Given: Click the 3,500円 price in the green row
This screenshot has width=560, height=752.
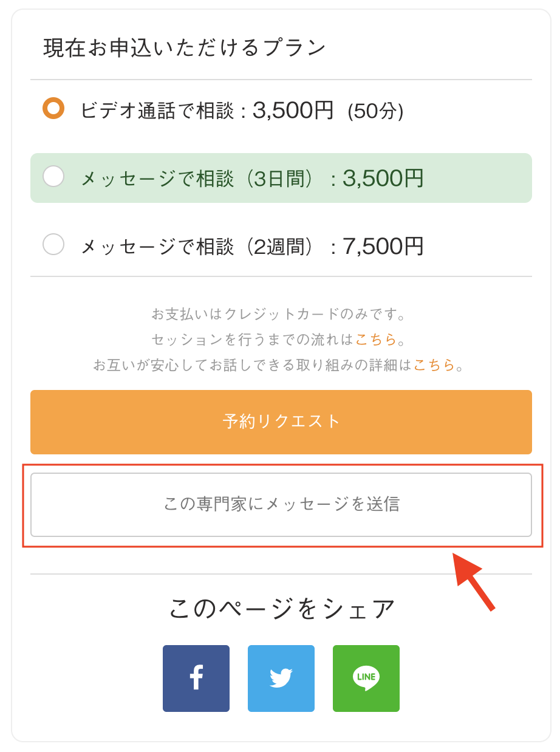Looking at the screenshot, I should (x=383, y=178).
